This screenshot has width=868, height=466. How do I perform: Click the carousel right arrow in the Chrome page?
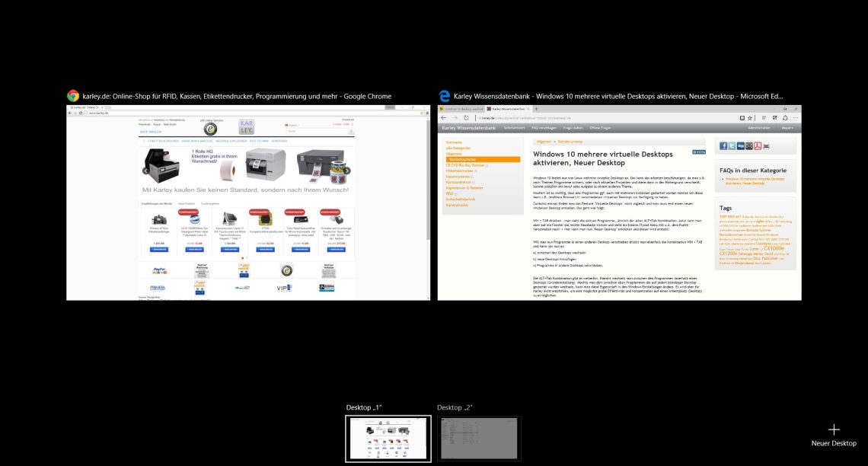[x=347, y=171]
